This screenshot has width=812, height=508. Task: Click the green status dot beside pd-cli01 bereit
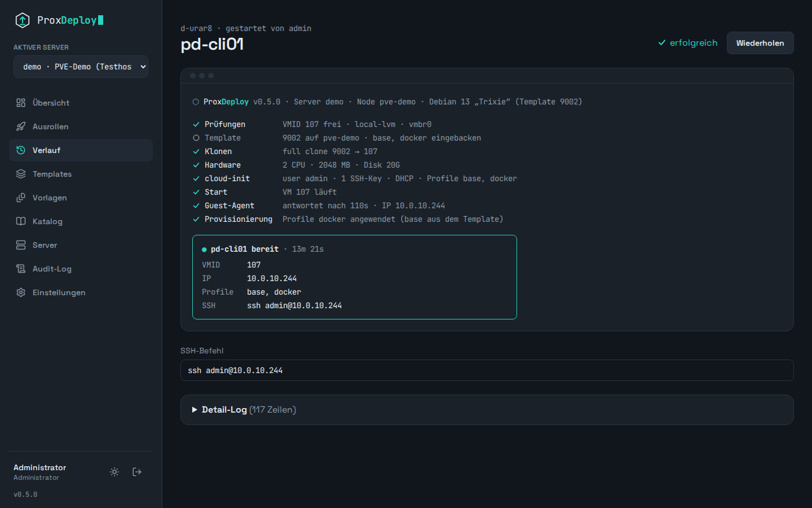(204, 249)
